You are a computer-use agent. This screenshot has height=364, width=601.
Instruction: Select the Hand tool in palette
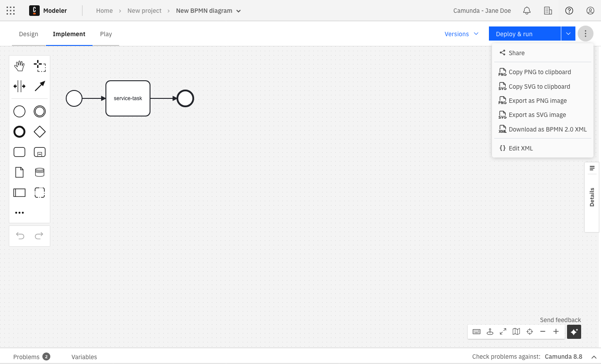point(19,66)
